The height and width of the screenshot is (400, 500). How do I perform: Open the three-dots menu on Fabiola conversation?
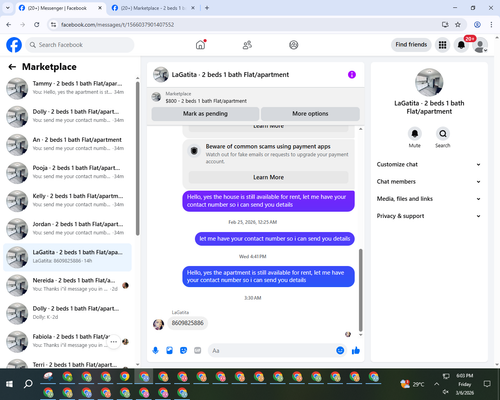click(113, 342)
